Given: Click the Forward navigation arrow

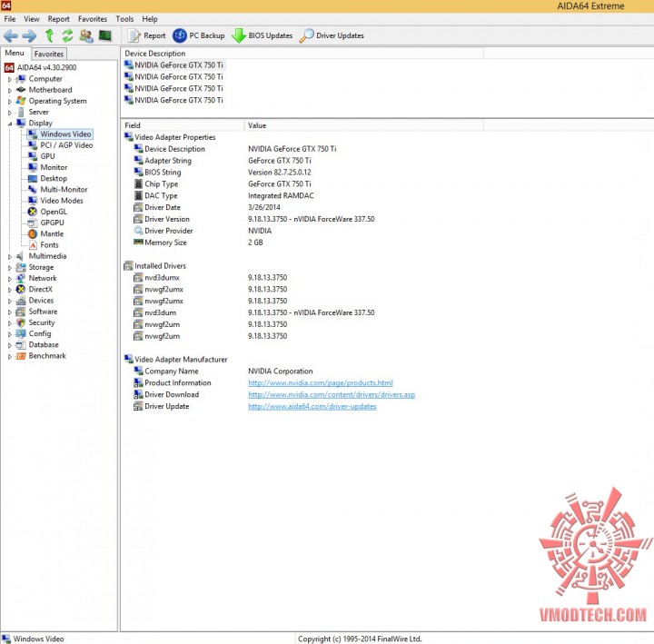Looking at the screenshot, I should point(29,35).
